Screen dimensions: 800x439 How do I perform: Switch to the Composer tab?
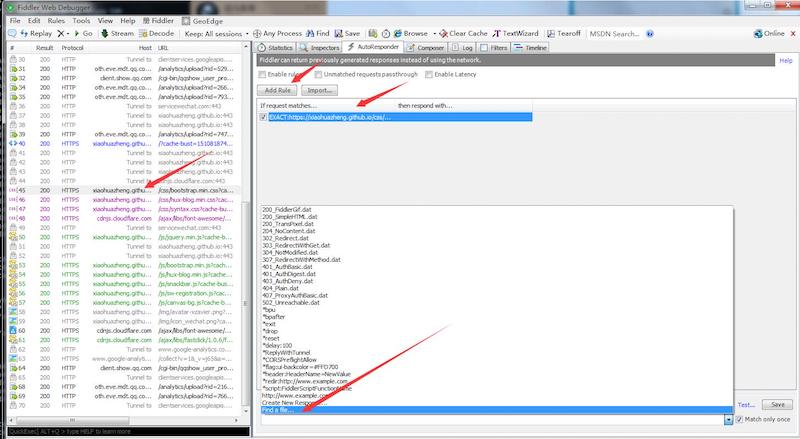pyautogui.click(x=425, y=47)
